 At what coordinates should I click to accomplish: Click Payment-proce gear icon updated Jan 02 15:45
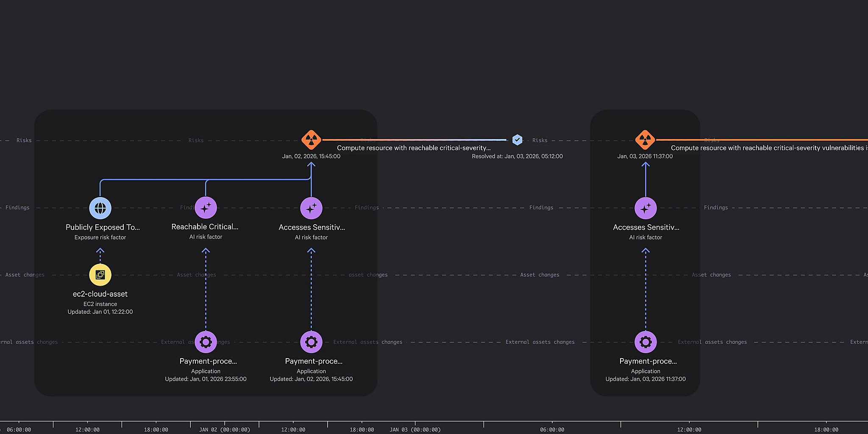pyautogui.click(x=311, y=342)
